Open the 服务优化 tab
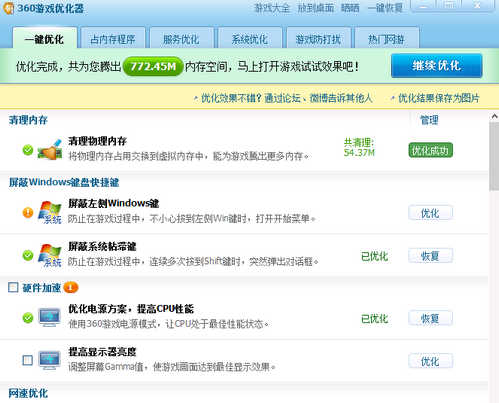 (181, 39)
